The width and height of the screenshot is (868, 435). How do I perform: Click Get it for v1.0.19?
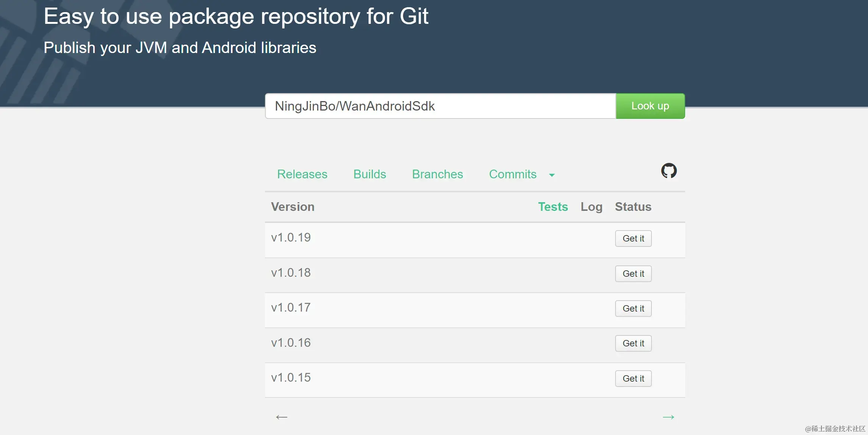tap(633, 239)
